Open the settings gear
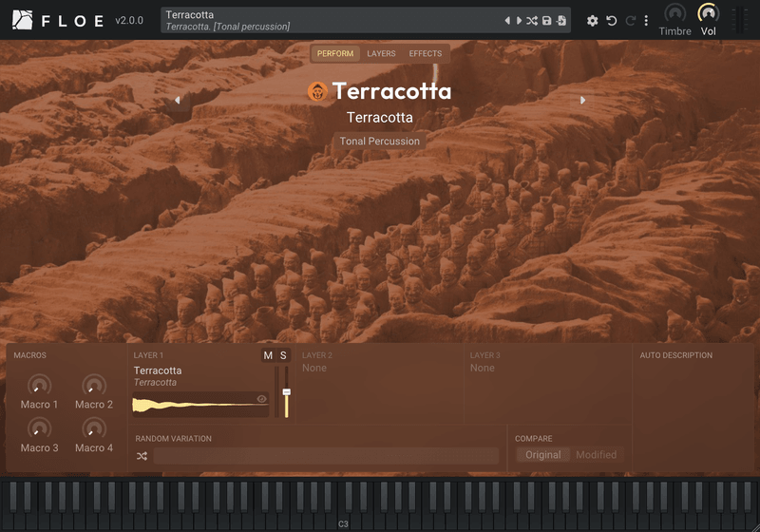Screen dimensions: 760x532 point(592,20)
